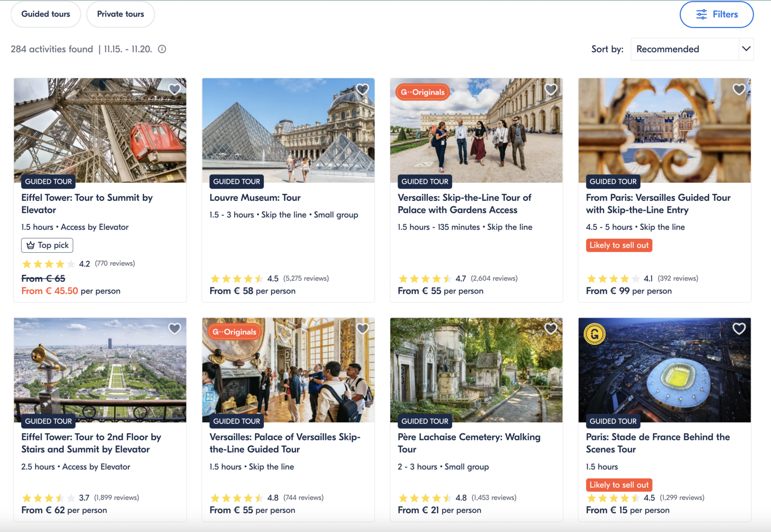Click the GetYourGuide Originals badge on the Versailles tour
The image size is (771, 532).
(x=423, y=91)
